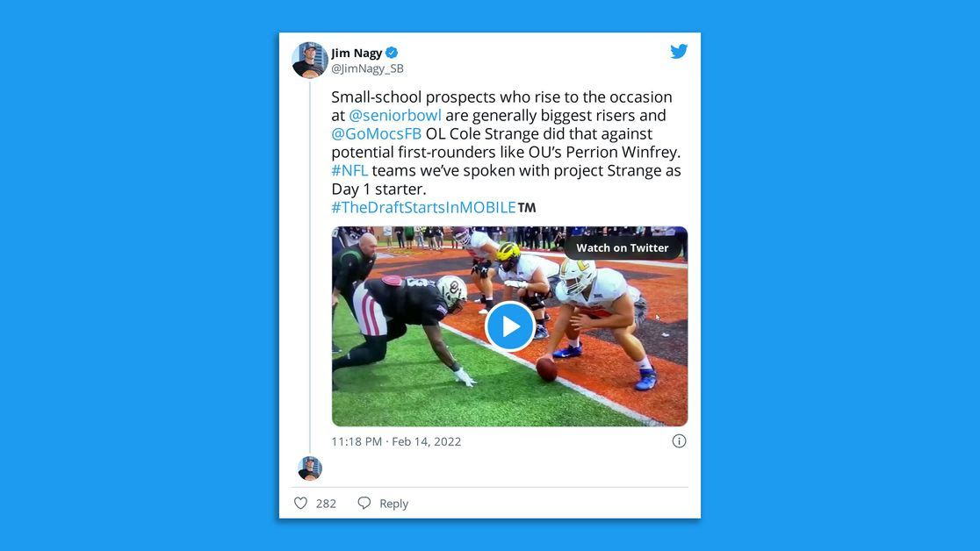Play the embedded football video
Screen dimensions: 980x551
pos(509,326)
